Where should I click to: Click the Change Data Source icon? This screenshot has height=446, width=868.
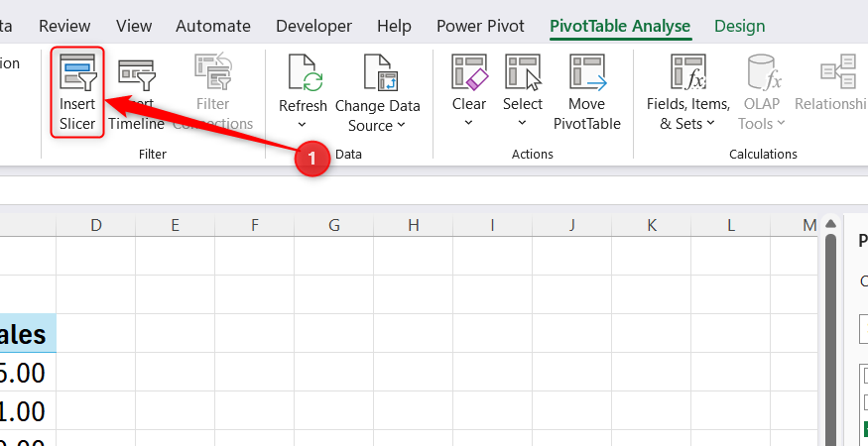(381, 72)
